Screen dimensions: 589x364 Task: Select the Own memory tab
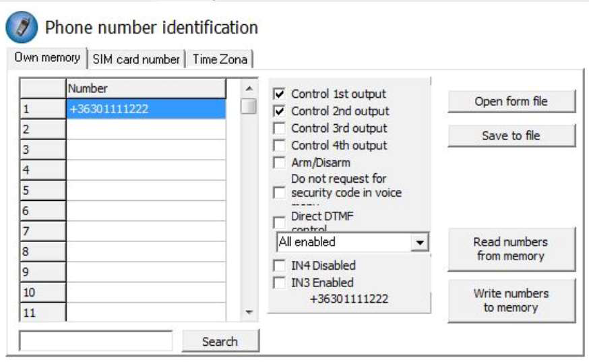pos(47,58)
